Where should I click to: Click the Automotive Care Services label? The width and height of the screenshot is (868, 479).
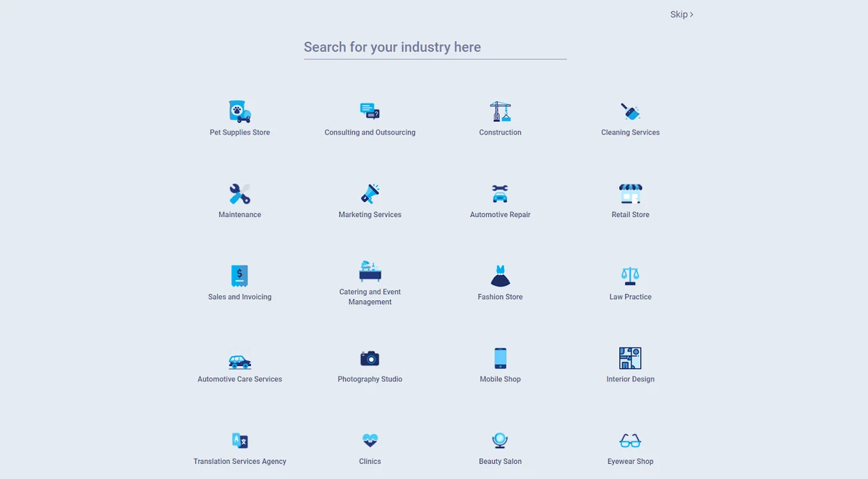pyautogui.click(x=240, y=379)
